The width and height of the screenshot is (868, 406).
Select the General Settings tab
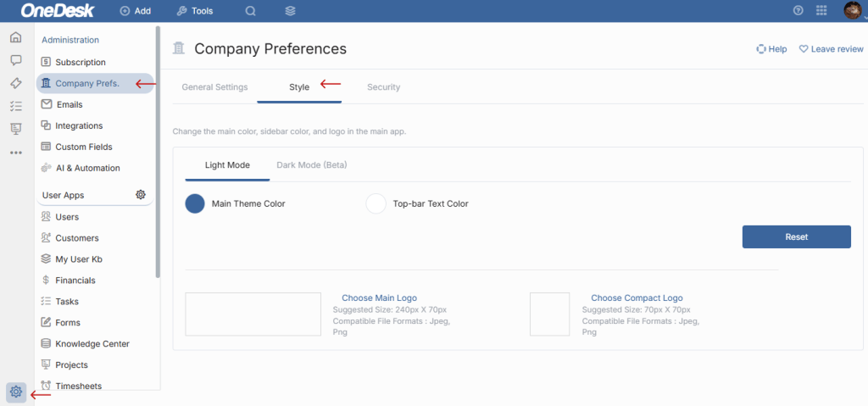tap(214, 87)
